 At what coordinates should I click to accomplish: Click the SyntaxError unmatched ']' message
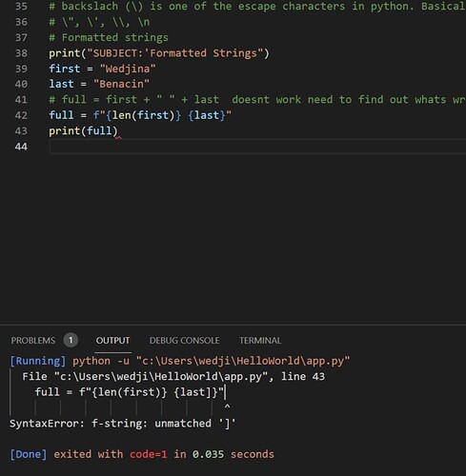(123, 424)
